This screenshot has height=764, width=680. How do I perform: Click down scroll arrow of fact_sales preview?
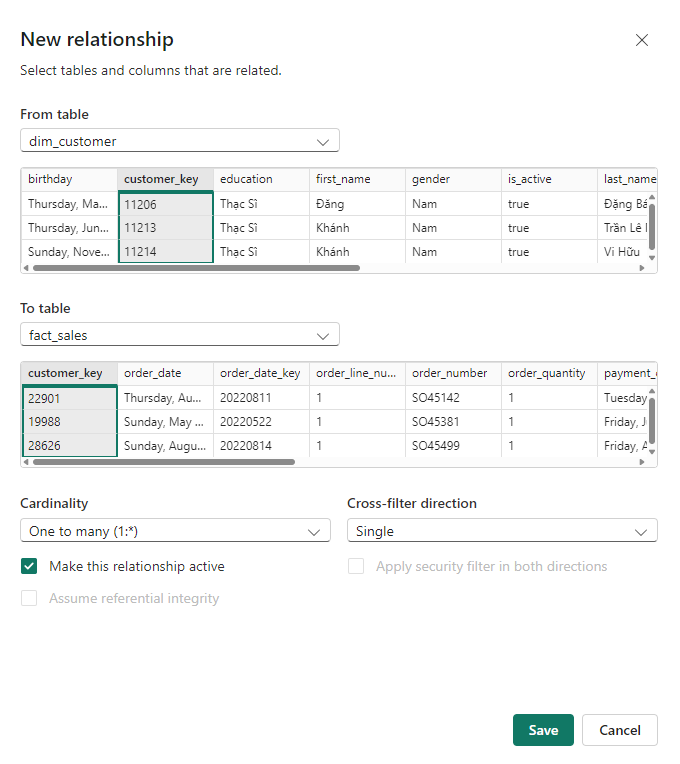[652, 452]
